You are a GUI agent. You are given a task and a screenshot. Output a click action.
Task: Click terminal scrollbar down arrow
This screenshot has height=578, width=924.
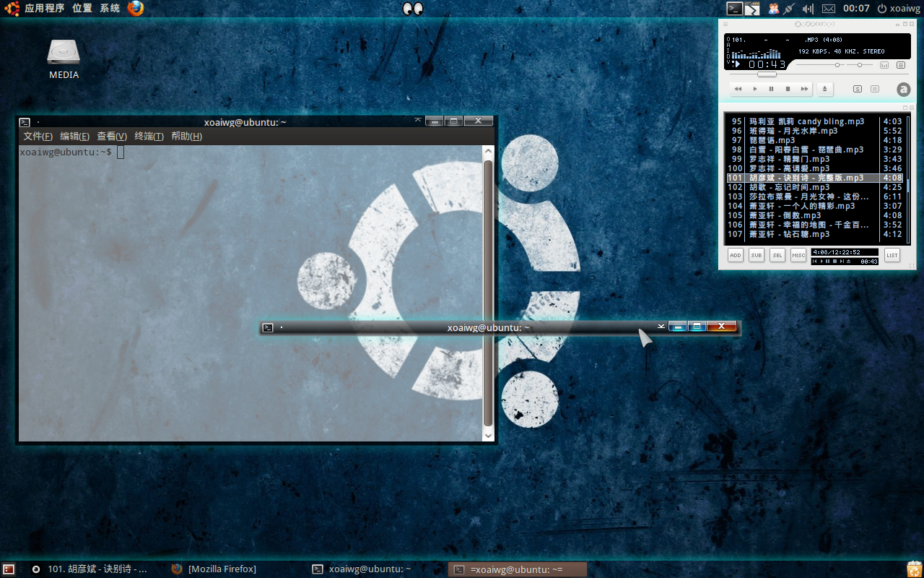tap(489, 436)
